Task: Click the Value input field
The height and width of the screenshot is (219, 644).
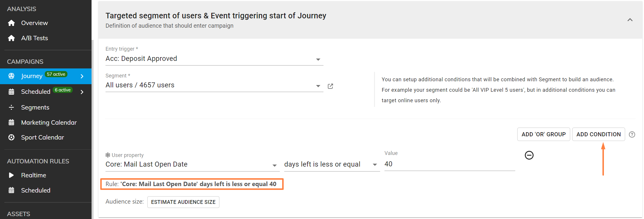Action: click(449, 164)
